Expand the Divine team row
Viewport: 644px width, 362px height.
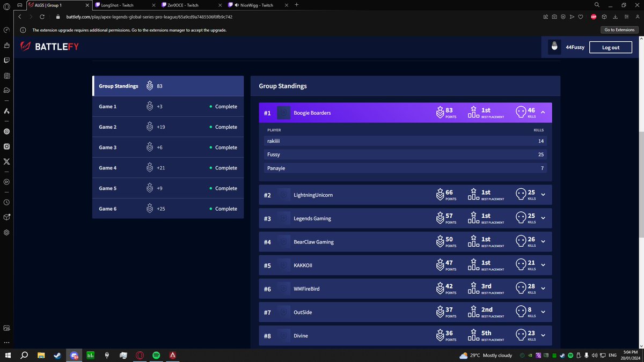pos(543,336)
